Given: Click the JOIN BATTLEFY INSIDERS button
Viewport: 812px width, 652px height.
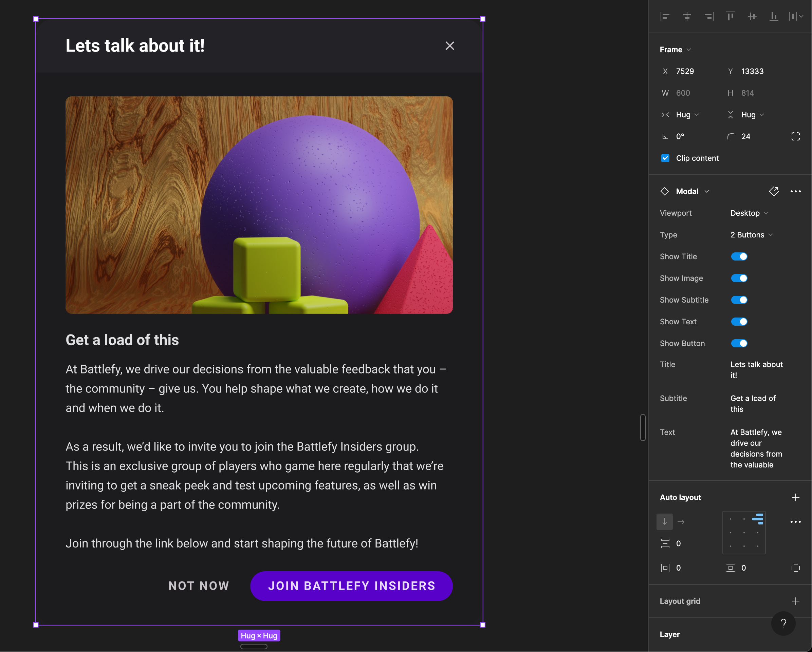Looking at the screenshot, I should click(351, 586).
